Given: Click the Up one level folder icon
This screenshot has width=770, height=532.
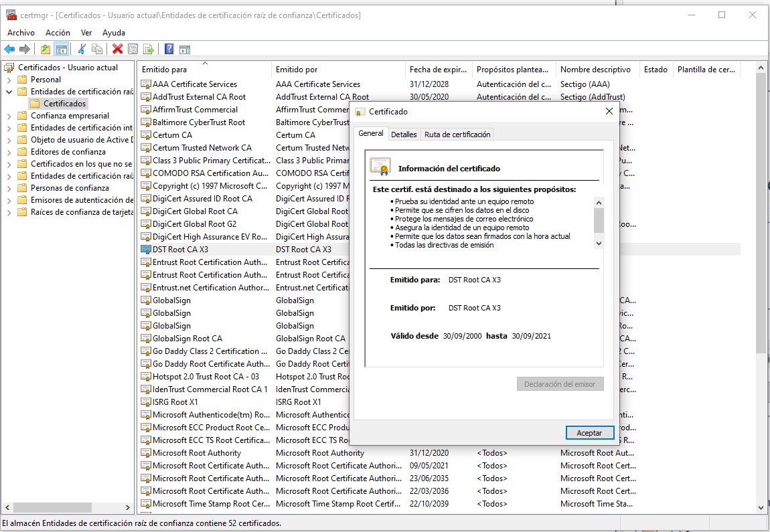Looking at the screenshot, I should click(x=45, y=49).
